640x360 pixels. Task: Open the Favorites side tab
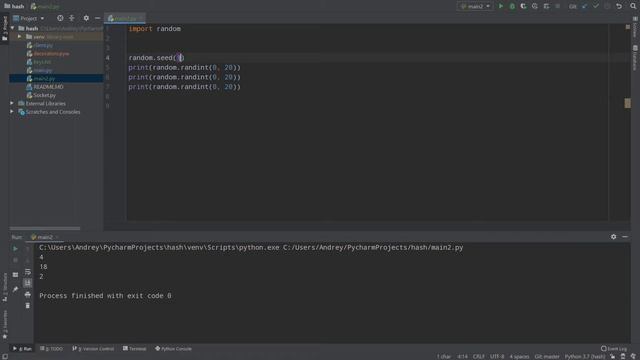click(x=4, y=324)
